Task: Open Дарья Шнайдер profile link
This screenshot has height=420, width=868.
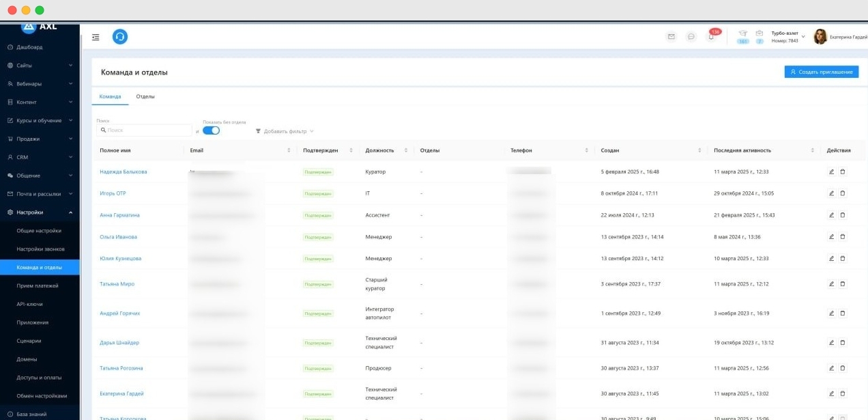Action: click(119, 343)
